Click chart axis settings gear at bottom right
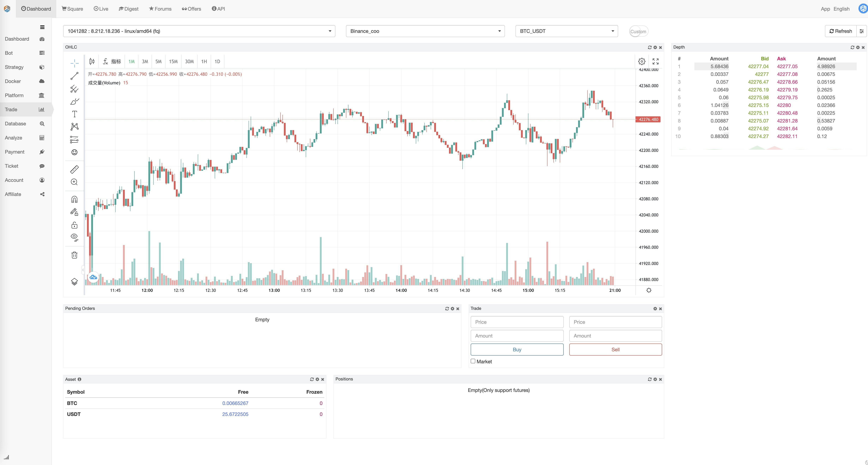This screenshot has width=868, height=465. coord(649,290)
